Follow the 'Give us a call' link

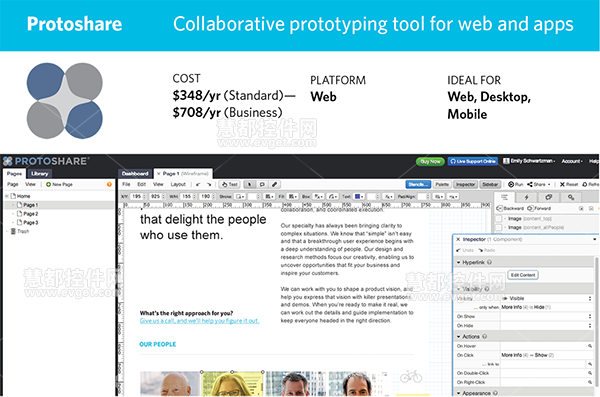tap(199, 321)
